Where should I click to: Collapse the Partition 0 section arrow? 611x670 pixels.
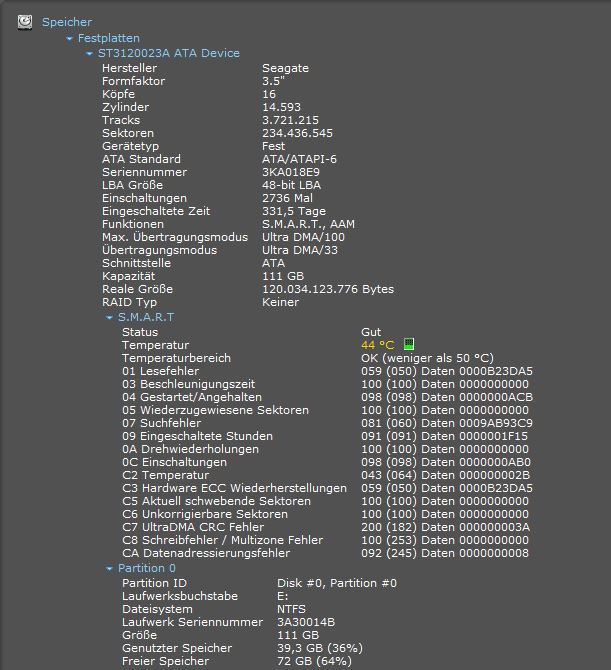coord(110,569)
